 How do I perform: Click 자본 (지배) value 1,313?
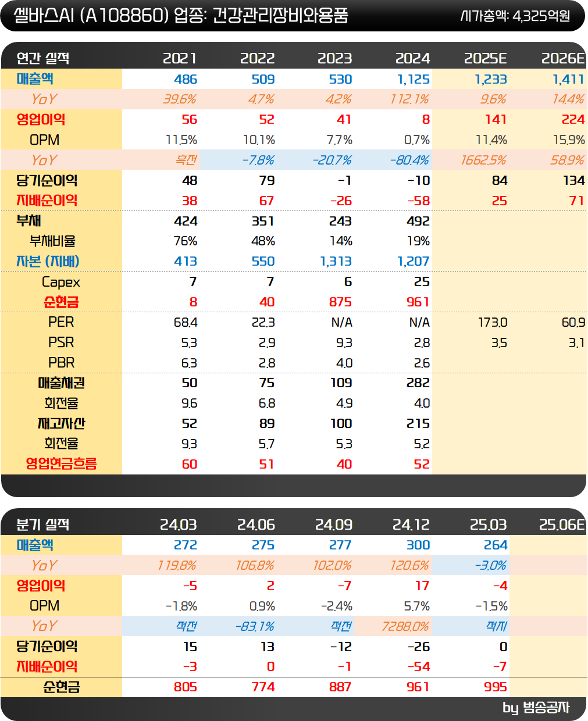(336, 261)
